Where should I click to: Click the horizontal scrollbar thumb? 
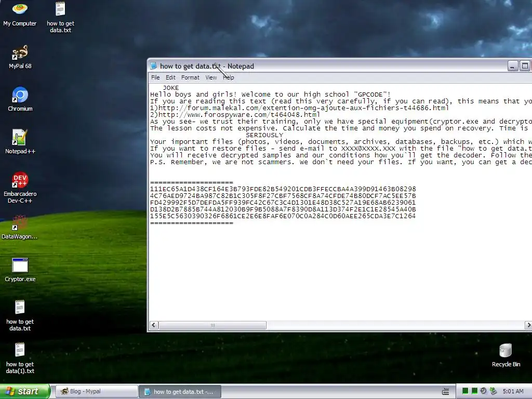[212, 325]
